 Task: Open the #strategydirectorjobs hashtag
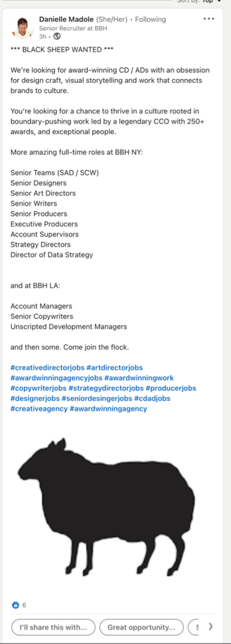point(106,388)
